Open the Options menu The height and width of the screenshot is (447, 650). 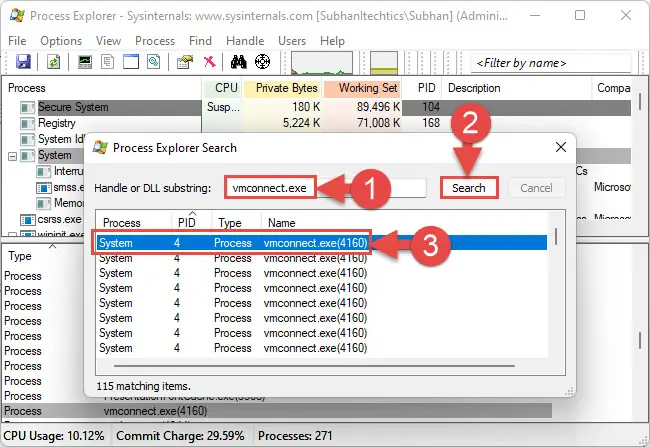pos(61,41)
